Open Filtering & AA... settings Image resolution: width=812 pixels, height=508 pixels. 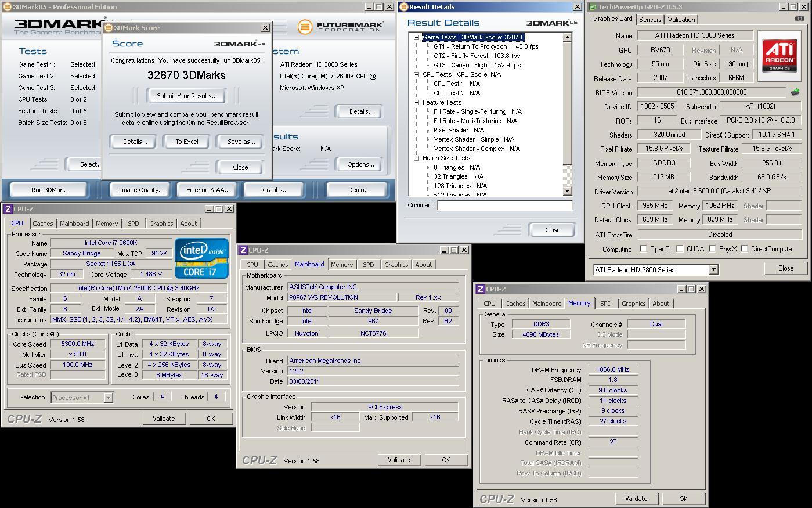point(208,190)
